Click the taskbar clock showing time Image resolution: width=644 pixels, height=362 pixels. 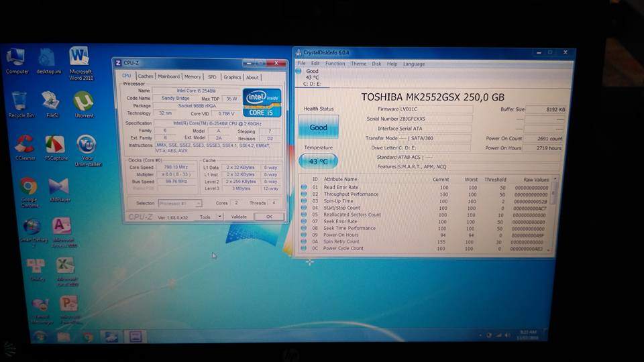527,335
